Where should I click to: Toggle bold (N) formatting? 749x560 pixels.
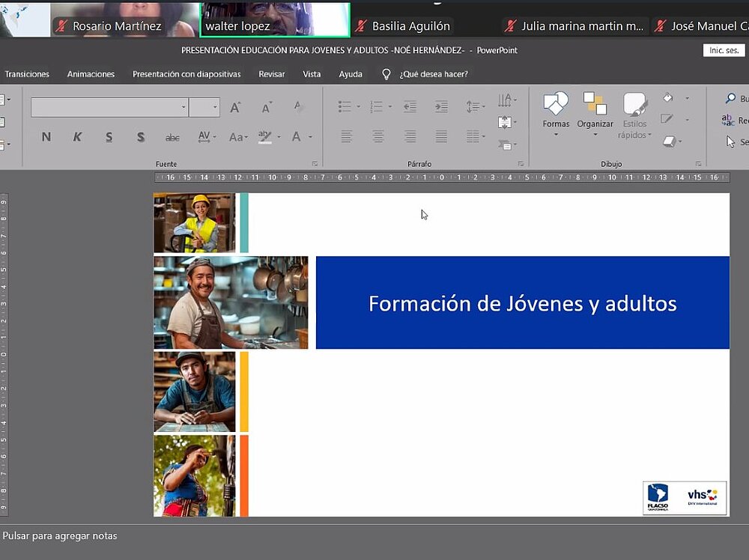(46, 137)
